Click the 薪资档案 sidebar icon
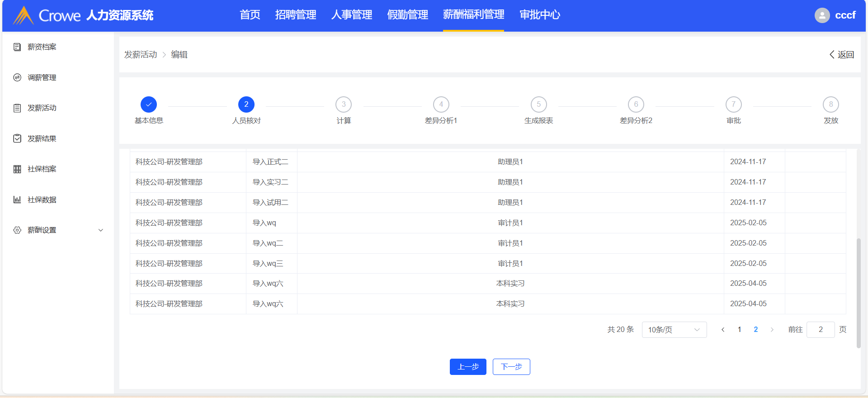Screen dimensions: 868x398 (x=17, y=47)
